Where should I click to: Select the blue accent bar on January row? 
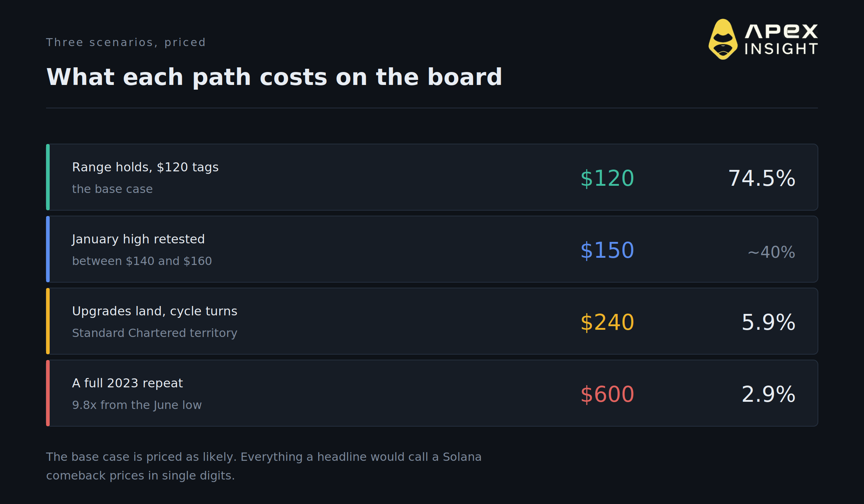click(x=48, y=249)
